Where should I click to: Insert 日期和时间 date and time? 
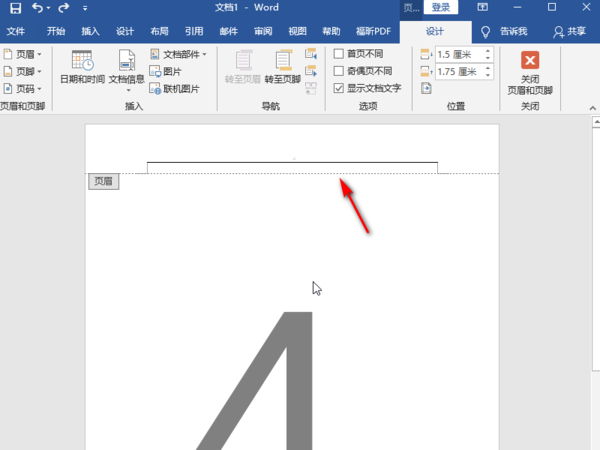tap(83, 67)
